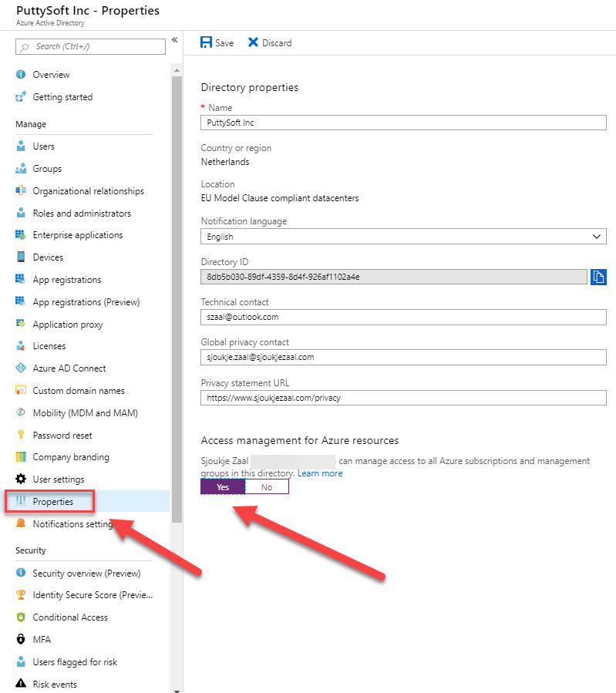Open the Notification language dropdown

403,237
